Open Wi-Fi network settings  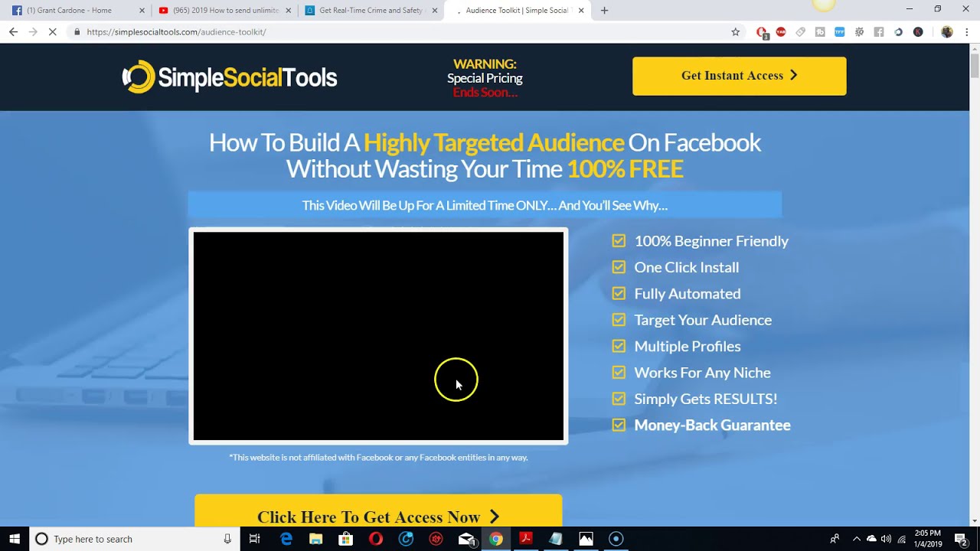[902, 539]
